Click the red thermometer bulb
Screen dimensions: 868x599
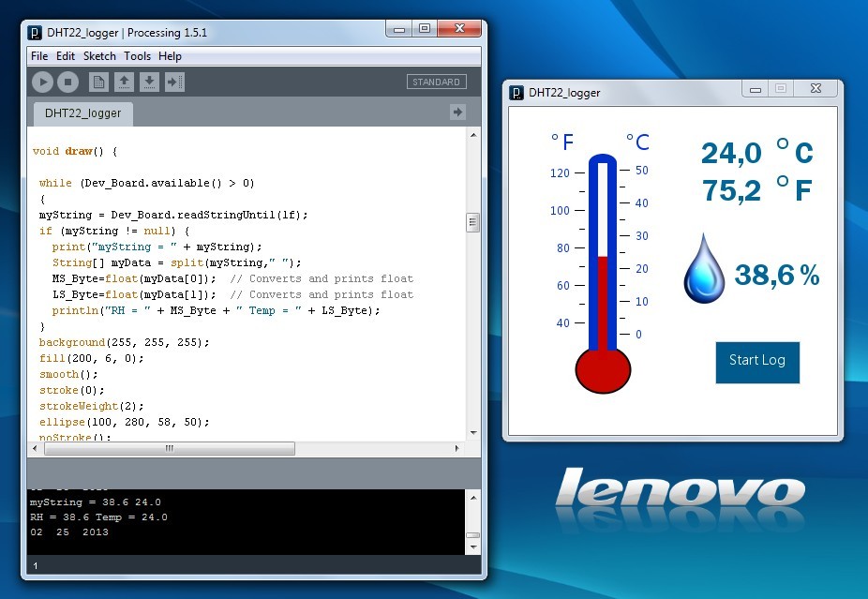[x=603, y=370]
